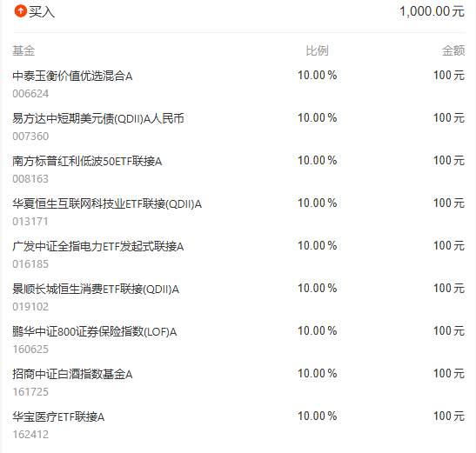Open fund 鹏华中证800证券保险指数(LOF)A

pyautogui.click(x=94, y=331)
